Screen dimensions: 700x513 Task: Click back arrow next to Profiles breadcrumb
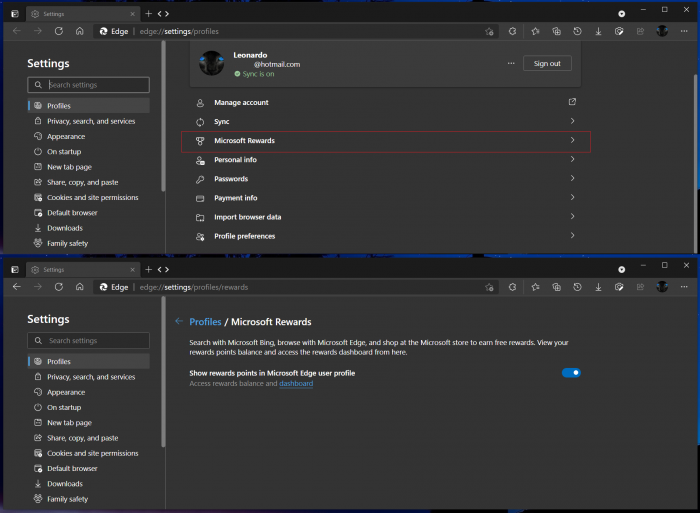tap(179, 322)
